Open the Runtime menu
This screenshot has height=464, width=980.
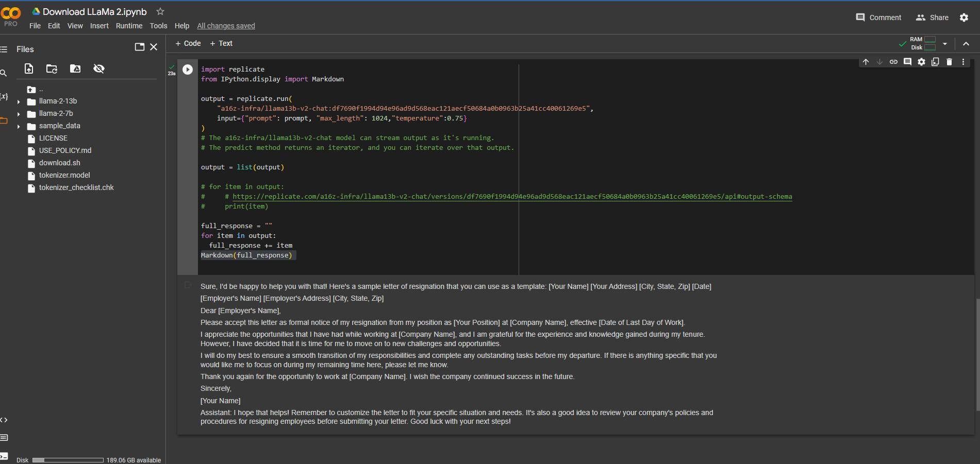[x=129, y=26]
